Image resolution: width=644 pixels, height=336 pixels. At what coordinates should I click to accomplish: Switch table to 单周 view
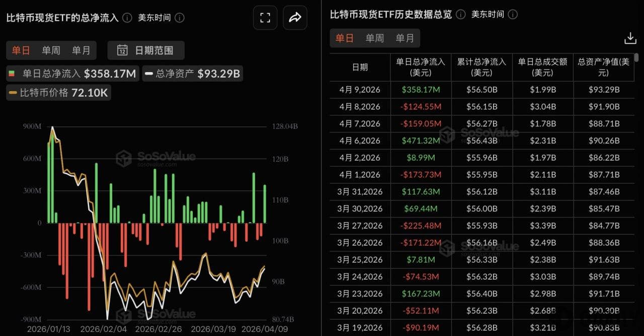374,38
